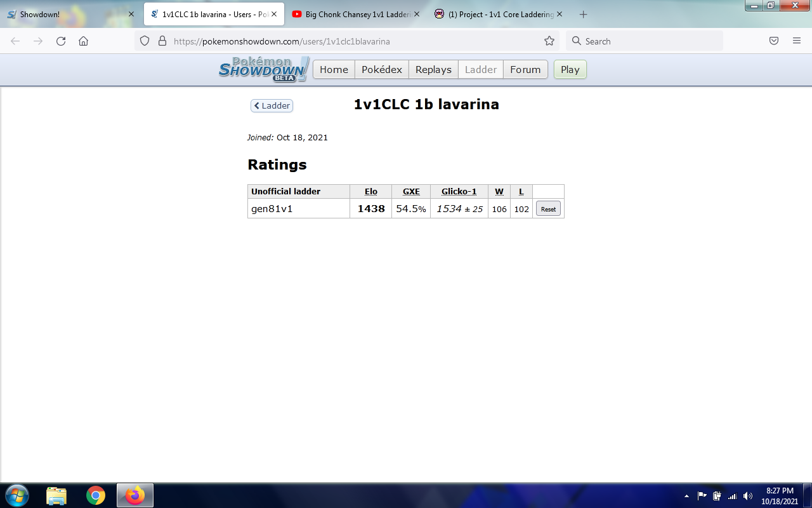The image size is (812, 508).
Task: Click the Glicko-1 value 1534 ± 25
Action: [459, 208]
